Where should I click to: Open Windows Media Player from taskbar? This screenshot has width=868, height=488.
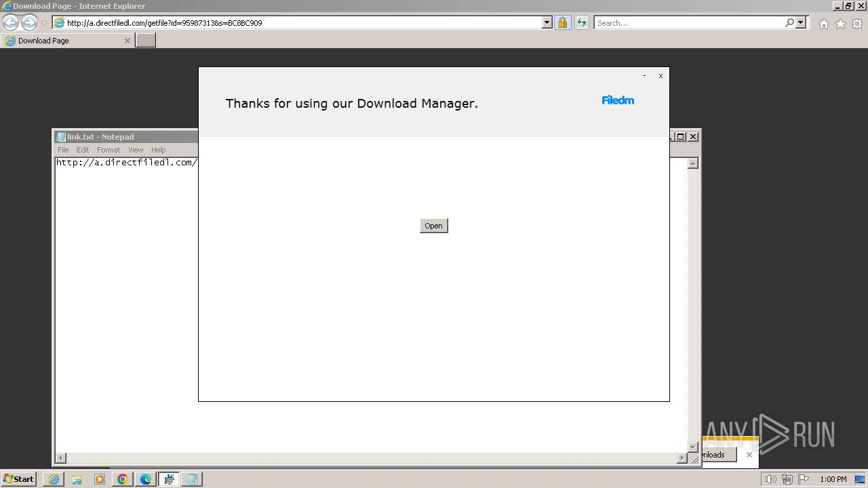100,479
